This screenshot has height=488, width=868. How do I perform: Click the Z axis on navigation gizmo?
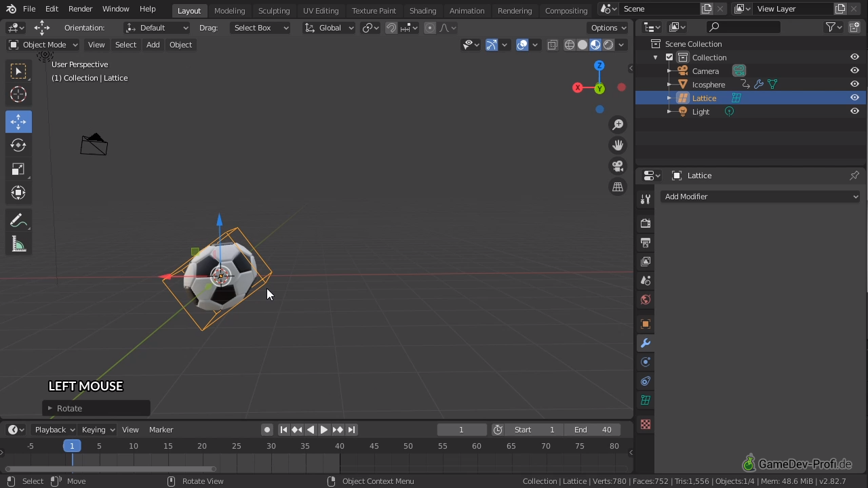click(599, 65)
